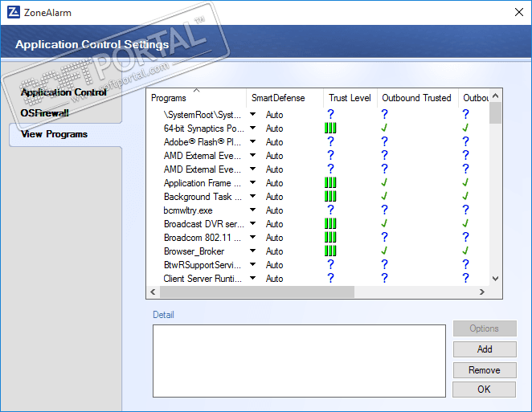Click Outbound Trusted checkmark for 64-bit Synaptics row
532x412 pixels.
coord(384,128)
